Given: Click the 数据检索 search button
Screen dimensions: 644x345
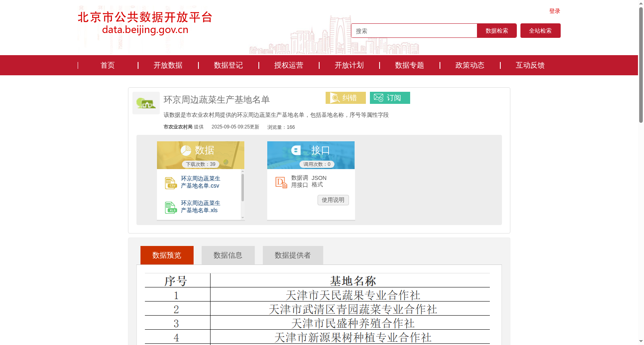Looking at the screenshot, I should [x=497, y=31].
